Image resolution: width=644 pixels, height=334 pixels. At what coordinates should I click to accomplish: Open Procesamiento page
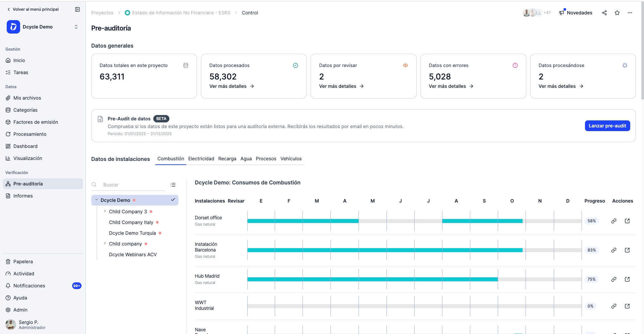(43, 134)
